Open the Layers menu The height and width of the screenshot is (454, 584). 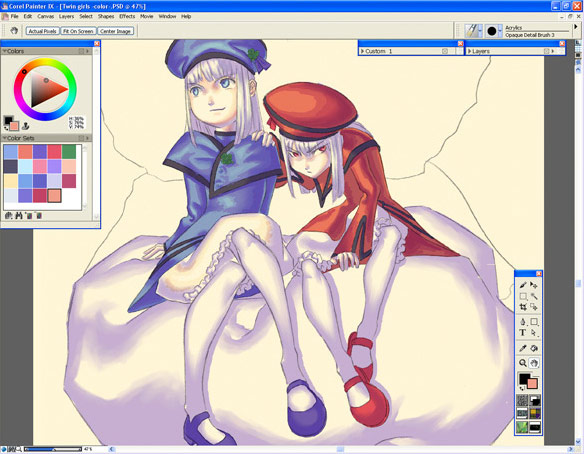tap(66, 16)
